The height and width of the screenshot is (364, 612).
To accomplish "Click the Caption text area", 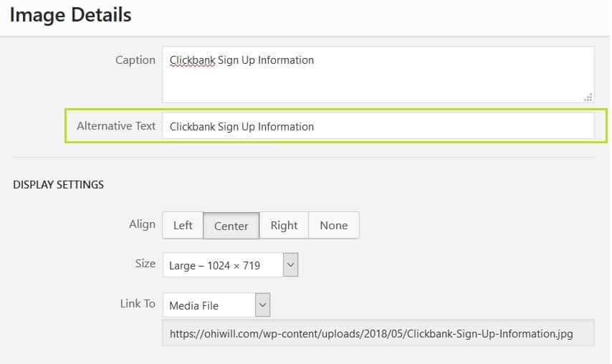I will pyautogui.click(x=378, y=75).
